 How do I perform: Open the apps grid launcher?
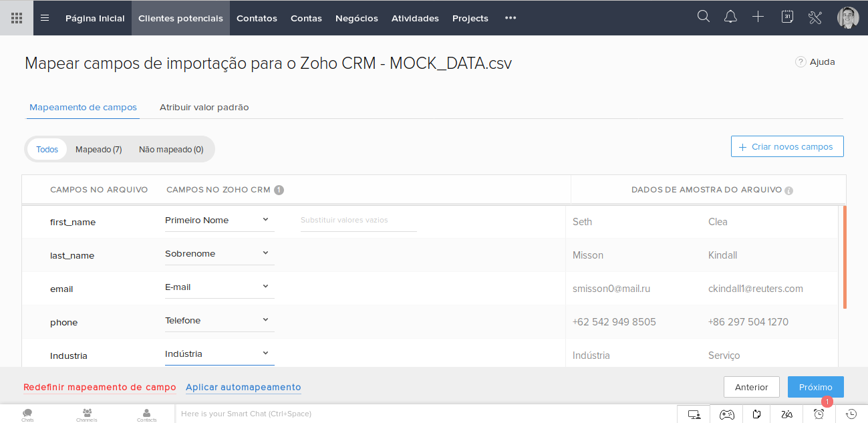coord(17,18)
